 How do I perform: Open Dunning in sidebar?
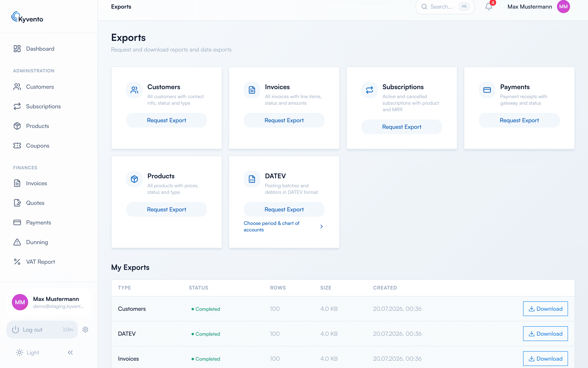pos(49,242)
